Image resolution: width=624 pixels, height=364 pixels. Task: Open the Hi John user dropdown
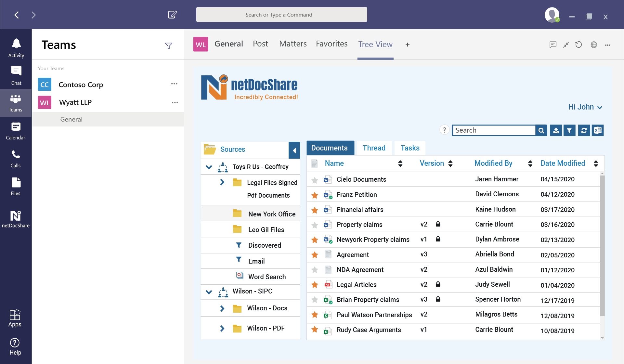coord(585,107)
